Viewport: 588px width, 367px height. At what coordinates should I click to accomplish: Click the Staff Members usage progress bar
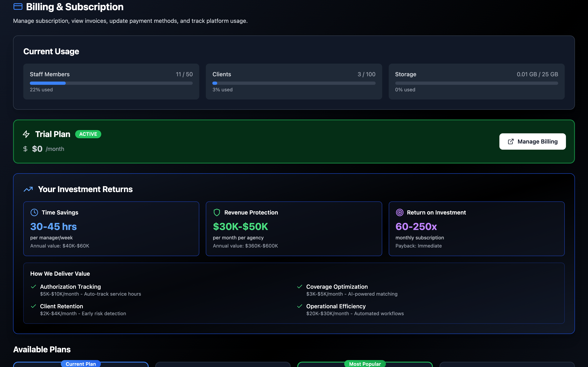[111, 83]
